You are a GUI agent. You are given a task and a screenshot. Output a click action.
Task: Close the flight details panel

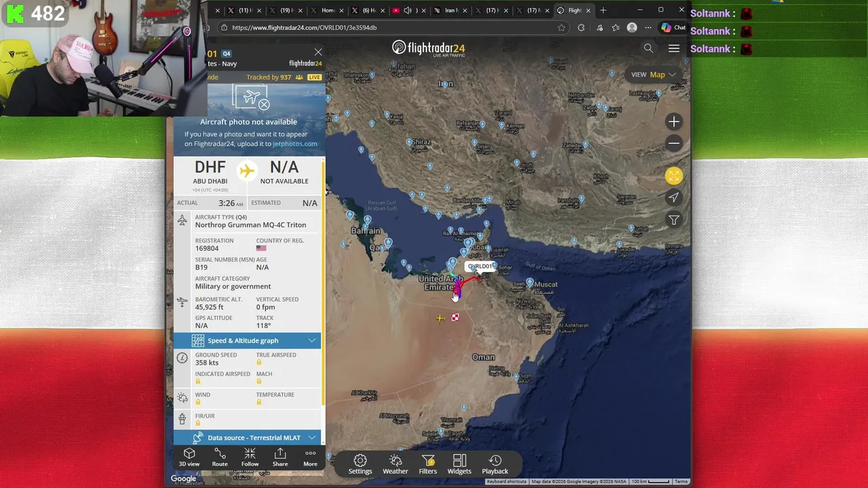coord(318,52)
